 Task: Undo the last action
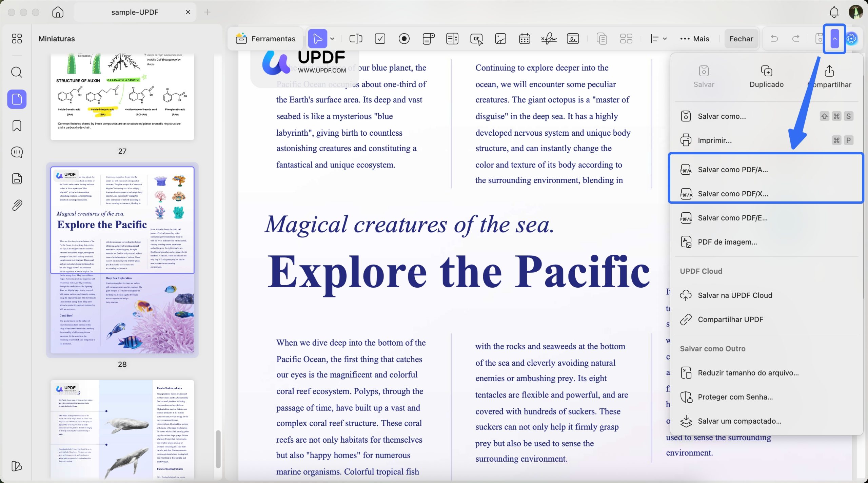click(x=774, y=38)
